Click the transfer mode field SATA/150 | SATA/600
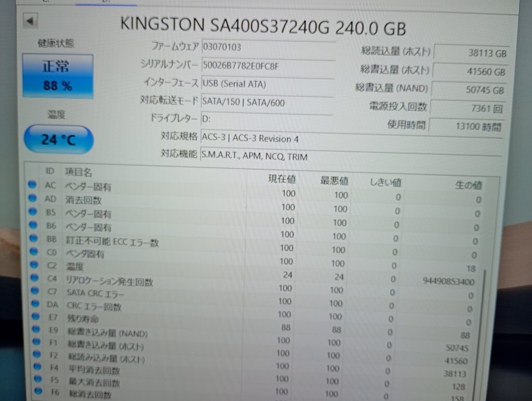This screenshot has height=401, width=532. [x=267, y=102]
